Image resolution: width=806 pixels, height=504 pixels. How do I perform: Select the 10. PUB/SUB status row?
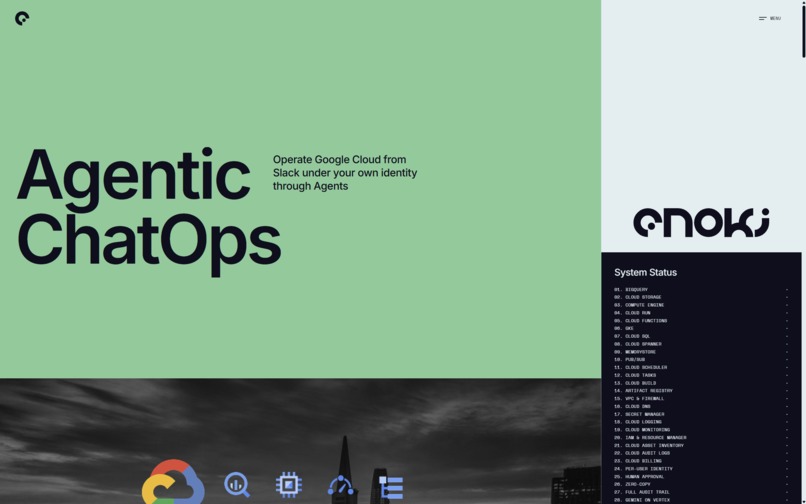point(701,359)
